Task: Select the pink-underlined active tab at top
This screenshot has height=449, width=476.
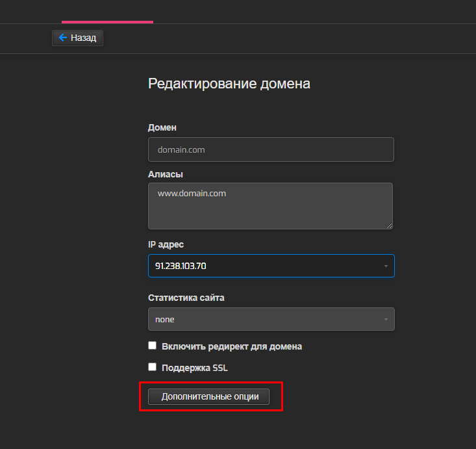Action: (x=107, y=12)
